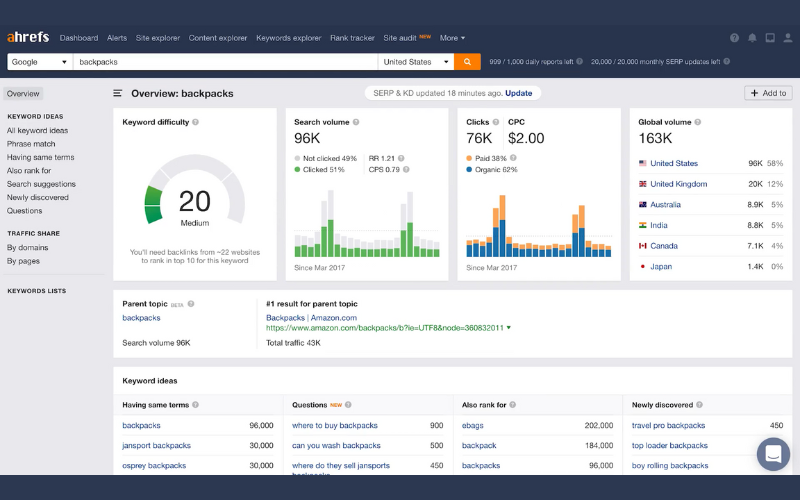Toggle the sidebar hamburger icon beside Overview title
800x500 pixels.
pos(117,93)
